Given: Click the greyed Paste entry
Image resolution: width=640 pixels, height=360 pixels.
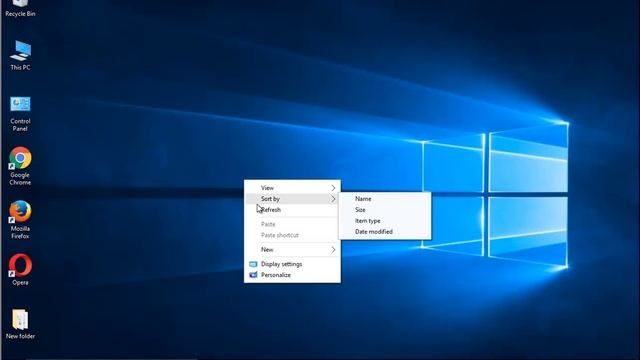Looking at the screenshot, I should point(292,224).
